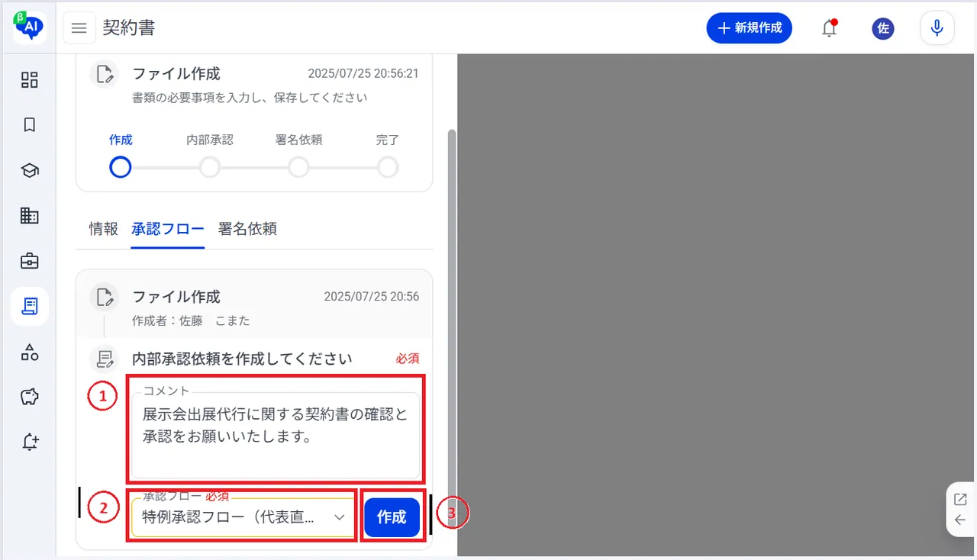The width and height of the screenshot is (977, 560).
Task: Select the contract document sidebar icon
Action: [30, 307]
